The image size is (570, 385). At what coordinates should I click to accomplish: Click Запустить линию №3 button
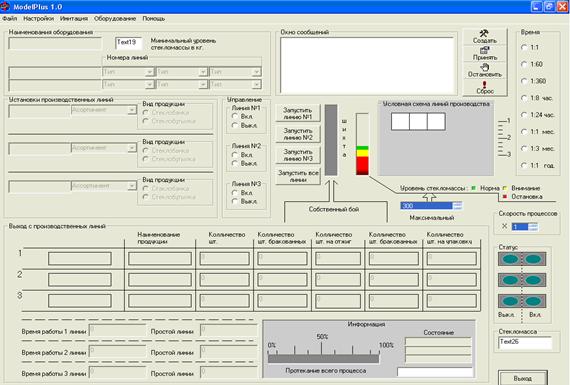pos(298,155)
